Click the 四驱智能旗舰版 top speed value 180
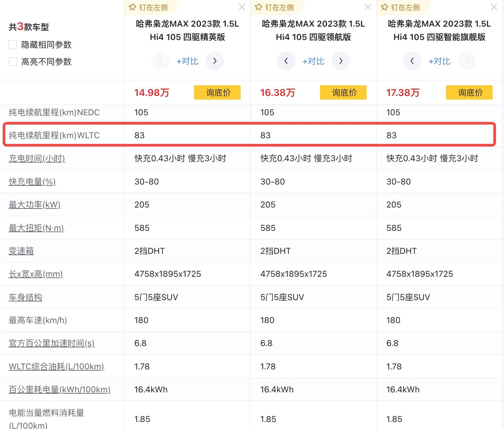Viewport: 504px width, 429px height. [x=393, y=320]
